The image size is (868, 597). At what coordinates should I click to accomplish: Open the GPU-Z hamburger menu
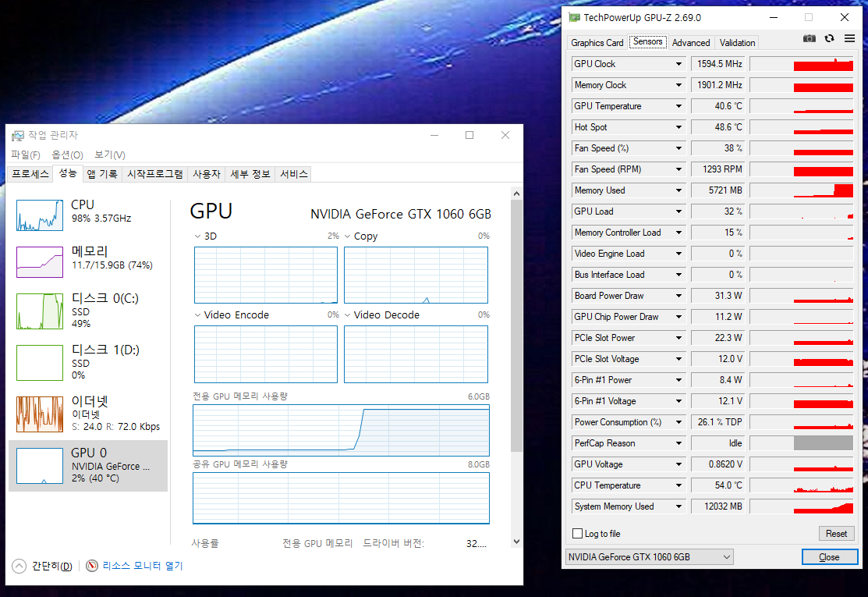849,38
